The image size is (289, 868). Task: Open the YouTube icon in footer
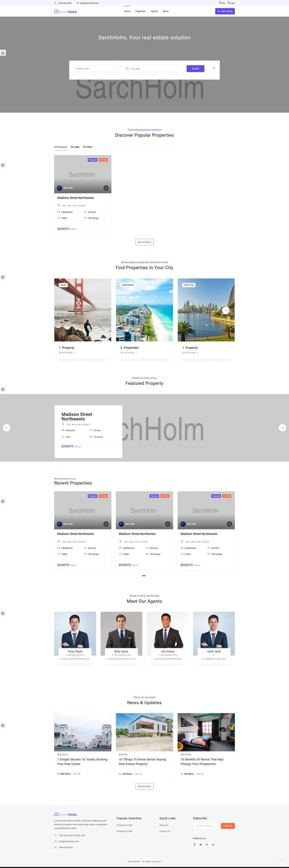[213, 845]
